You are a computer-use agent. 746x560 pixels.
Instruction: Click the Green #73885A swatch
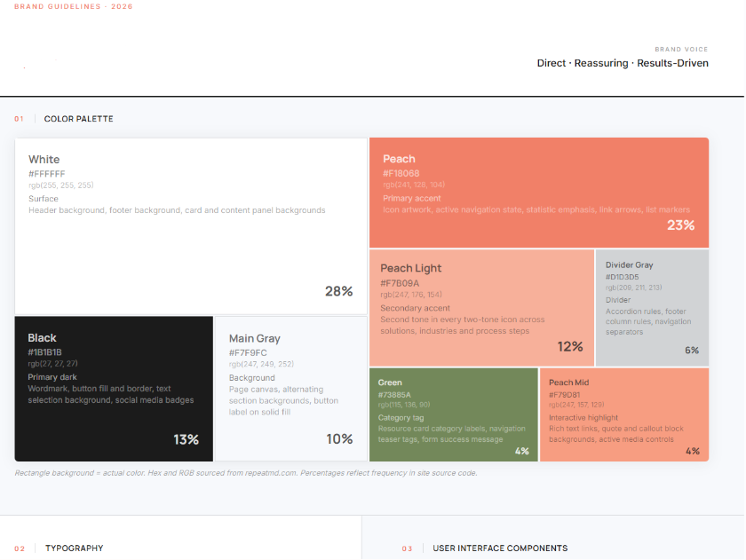(x=454, y=414)
